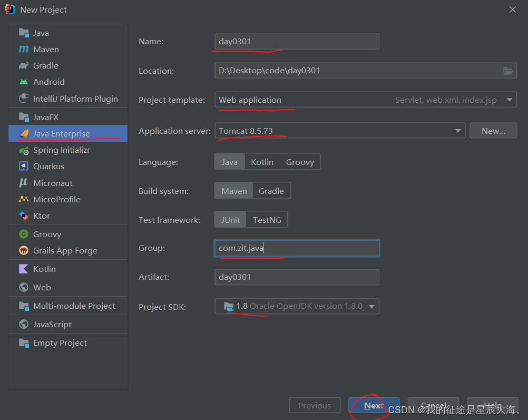Open the Spring Initializr project type

61,150
